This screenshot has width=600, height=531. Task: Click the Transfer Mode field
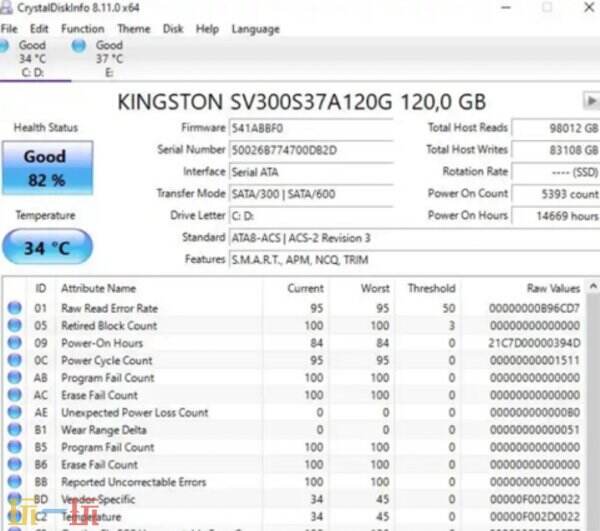pos(311,194)
